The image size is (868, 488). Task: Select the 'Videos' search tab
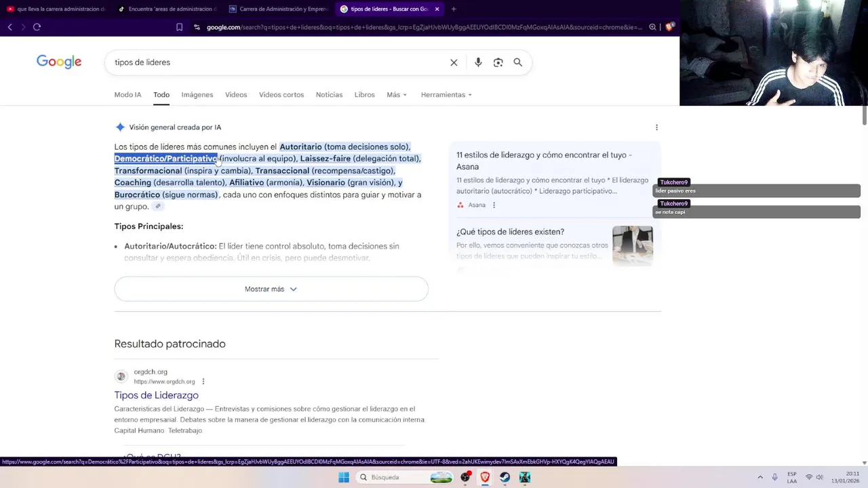(236, 95)
